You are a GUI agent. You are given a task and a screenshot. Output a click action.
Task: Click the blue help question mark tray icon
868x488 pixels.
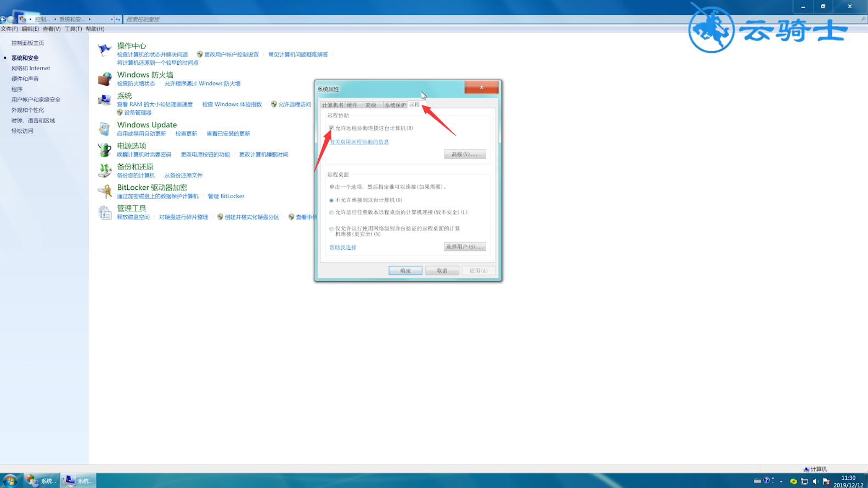766,481
